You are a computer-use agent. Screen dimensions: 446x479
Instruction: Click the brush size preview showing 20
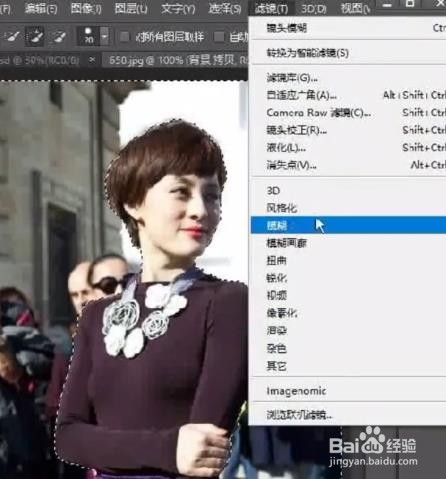click(88, 36)
